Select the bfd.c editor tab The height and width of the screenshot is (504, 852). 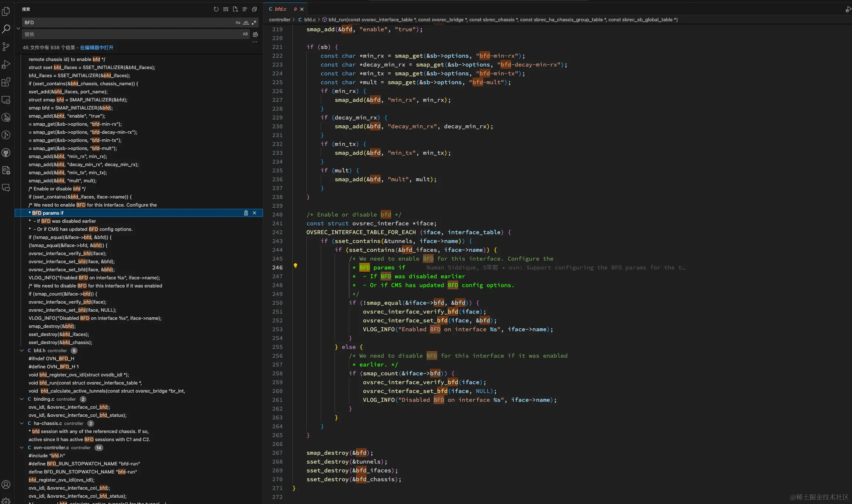(x=281, y=9)
